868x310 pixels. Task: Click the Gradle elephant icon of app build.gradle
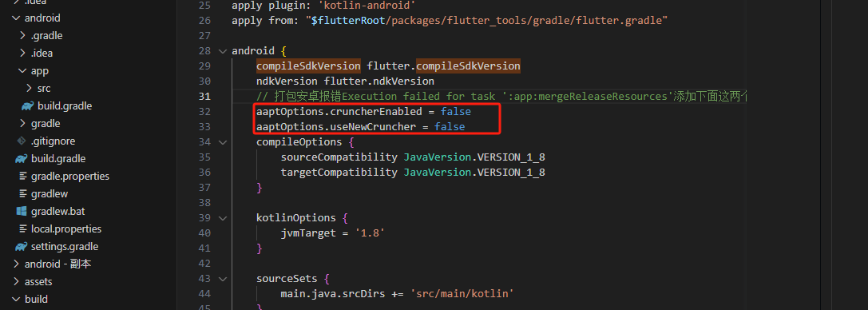(x=28, y=106)
